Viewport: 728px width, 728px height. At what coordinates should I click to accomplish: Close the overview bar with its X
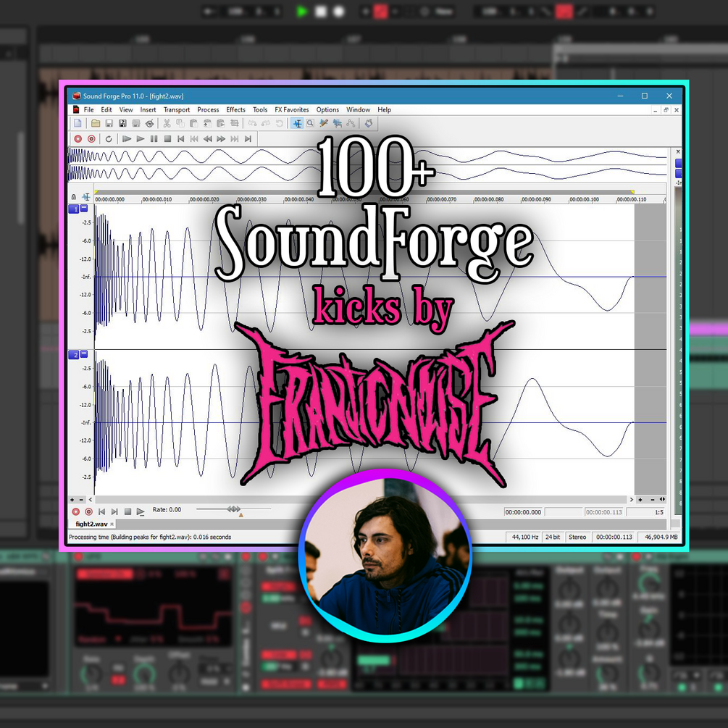click(678, 152)
